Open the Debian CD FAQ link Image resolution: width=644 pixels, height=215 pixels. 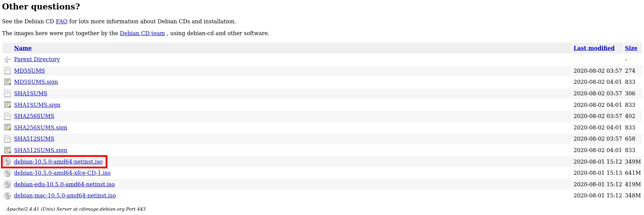[62, 21]
